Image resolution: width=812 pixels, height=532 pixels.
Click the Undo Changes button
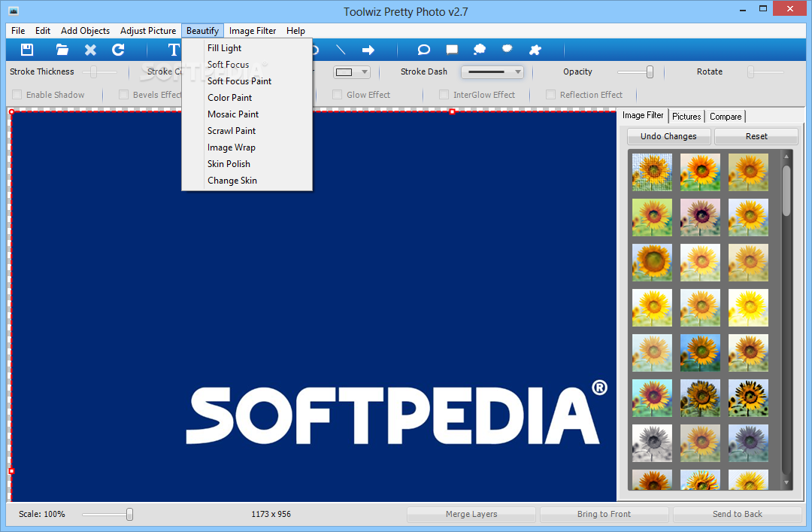pos(668,136)
